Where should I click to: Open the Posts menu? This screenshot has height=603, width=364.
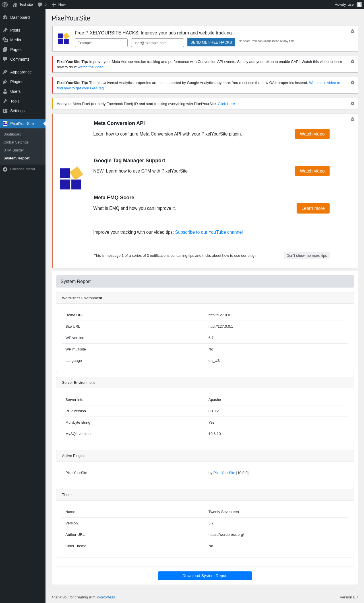pyautogui.click(x=23, y=30)
